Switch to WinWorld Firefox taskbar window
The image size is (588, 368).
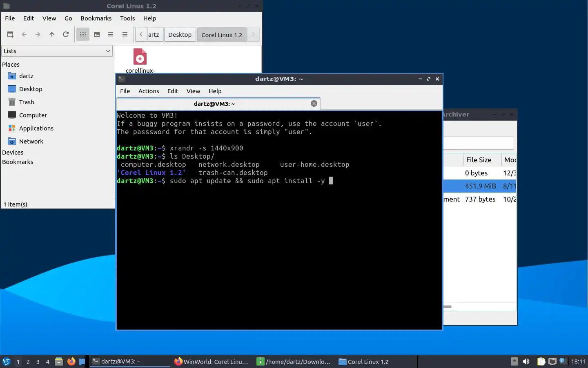click(x=212, y=361)
